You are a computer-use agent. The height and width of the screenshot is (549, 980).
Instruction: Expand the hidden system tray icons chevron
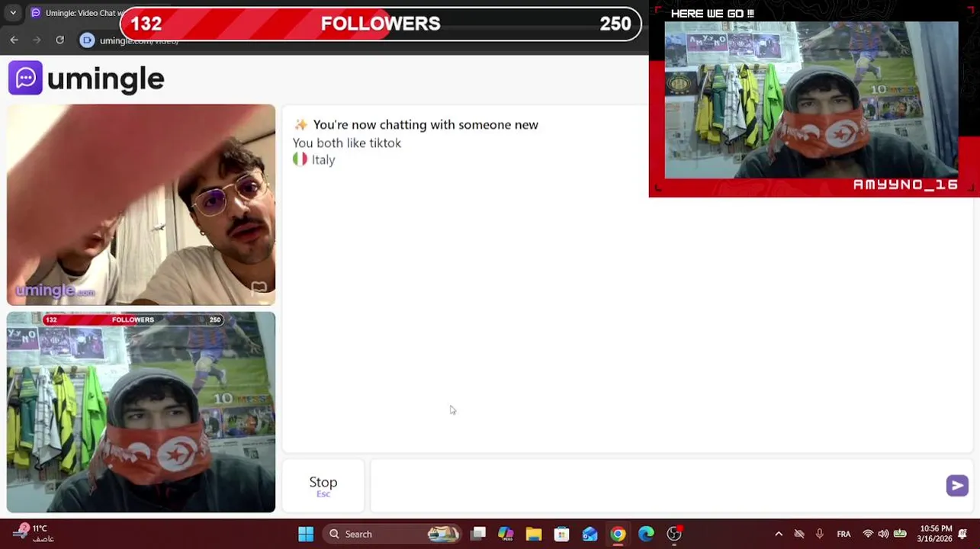[x=779, y=534]
